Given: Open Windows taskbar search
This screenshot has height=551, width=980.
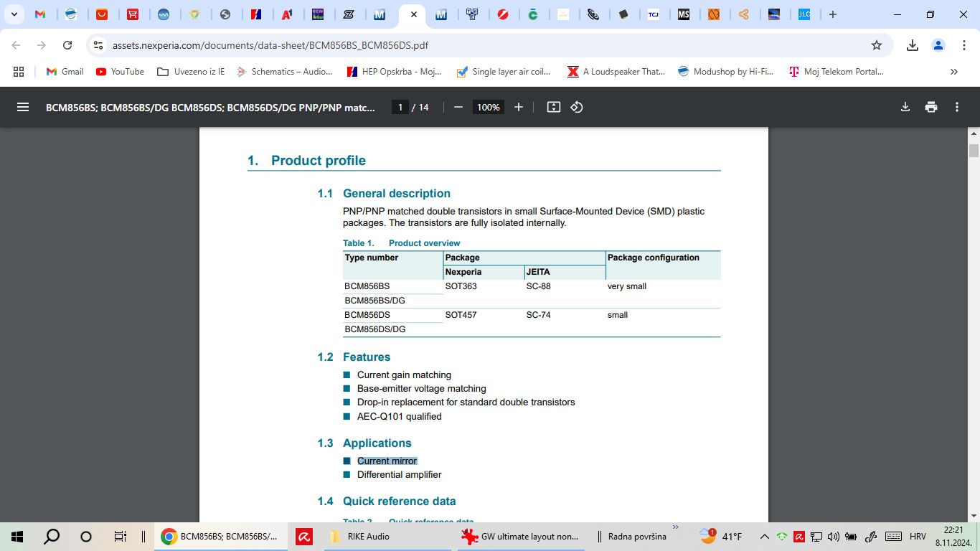Looking at the screenshot, I should pyautogui.click(x=52, y=537).
